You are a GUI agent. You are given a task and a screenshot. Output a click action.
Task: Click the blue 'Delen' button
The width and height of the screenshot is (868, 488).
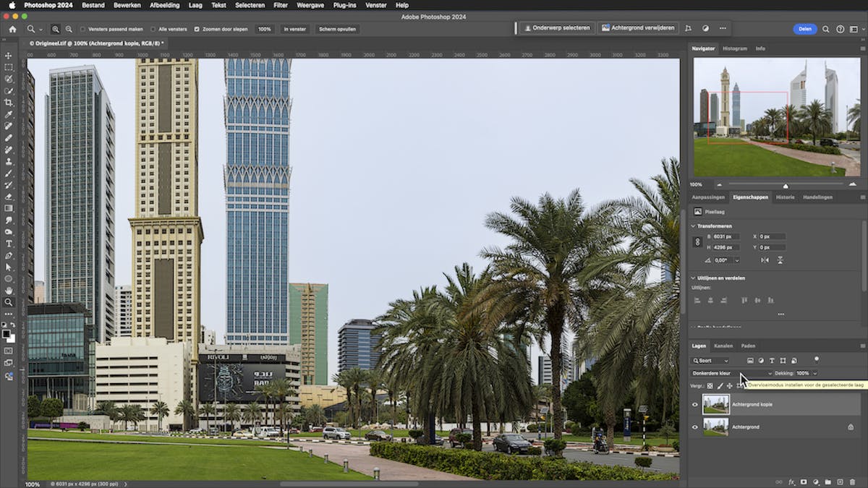(x=804, y=29)
